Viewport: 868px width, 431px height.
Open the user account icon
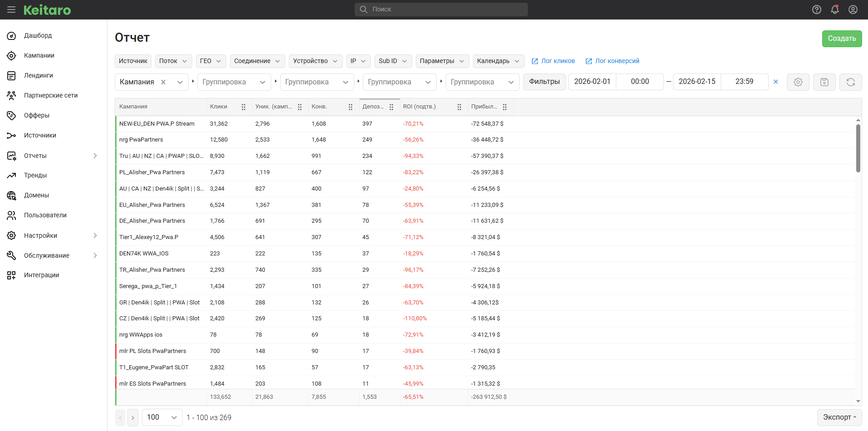[x=853, y=10]
